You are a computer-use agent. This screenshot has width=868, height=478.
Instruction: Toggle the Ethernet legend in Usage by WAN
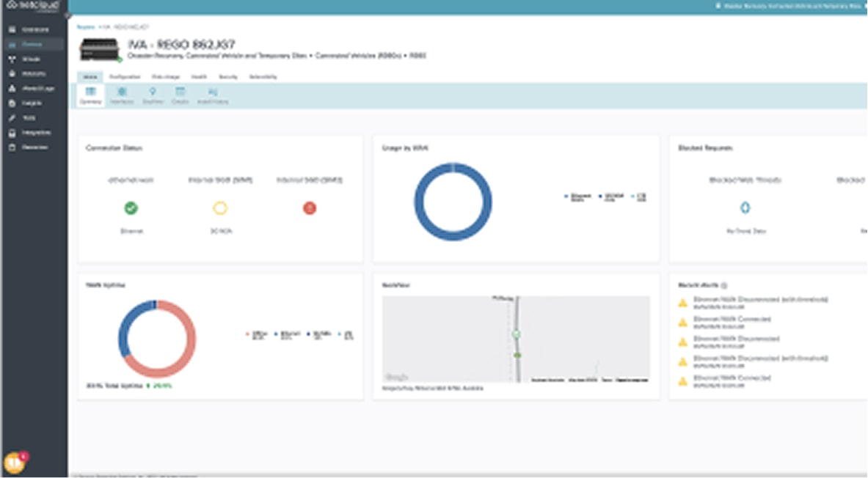pyautogui.click(x=578, y=196)
